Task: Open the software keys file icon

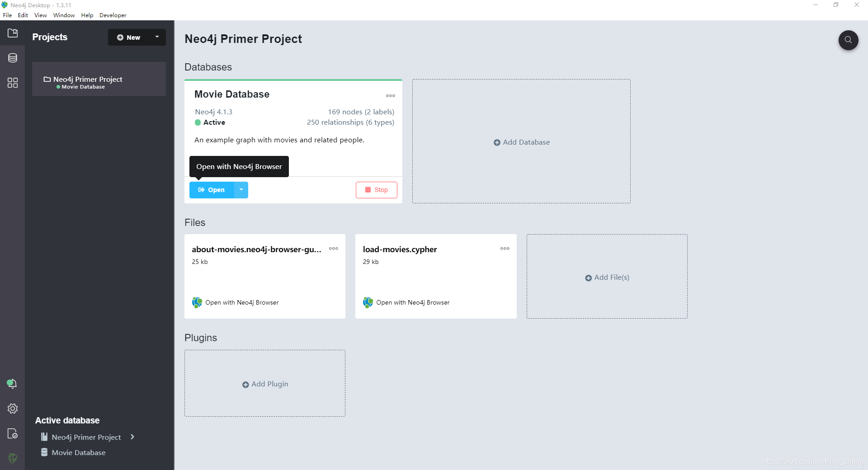Action: (13, 433)
